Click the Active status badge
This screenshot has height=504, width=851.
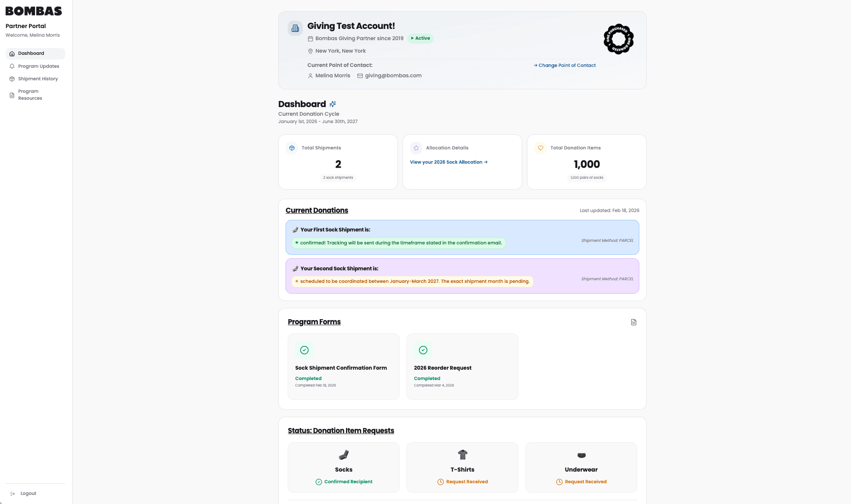coord(420,38)
